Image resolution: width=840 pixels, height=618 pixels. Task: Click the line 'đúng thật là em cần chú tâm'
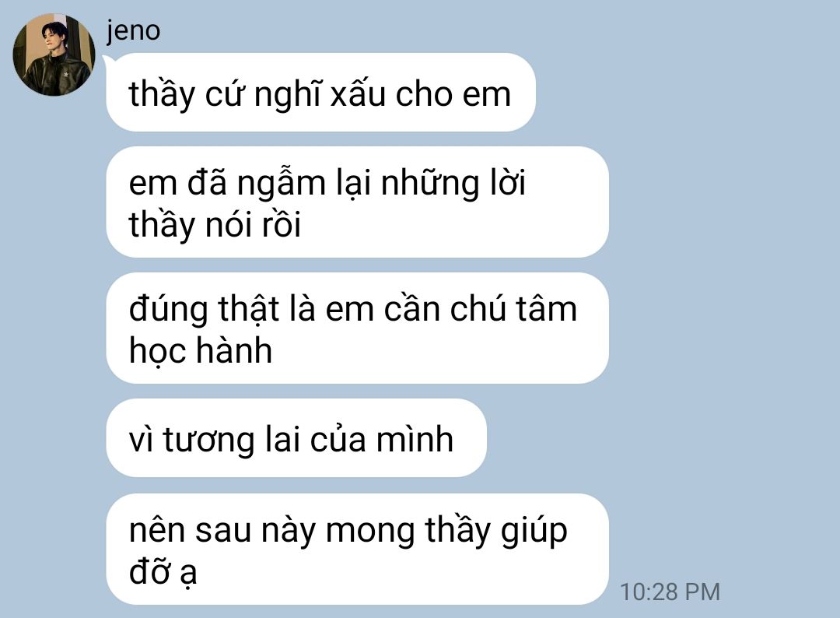(353, 310)
